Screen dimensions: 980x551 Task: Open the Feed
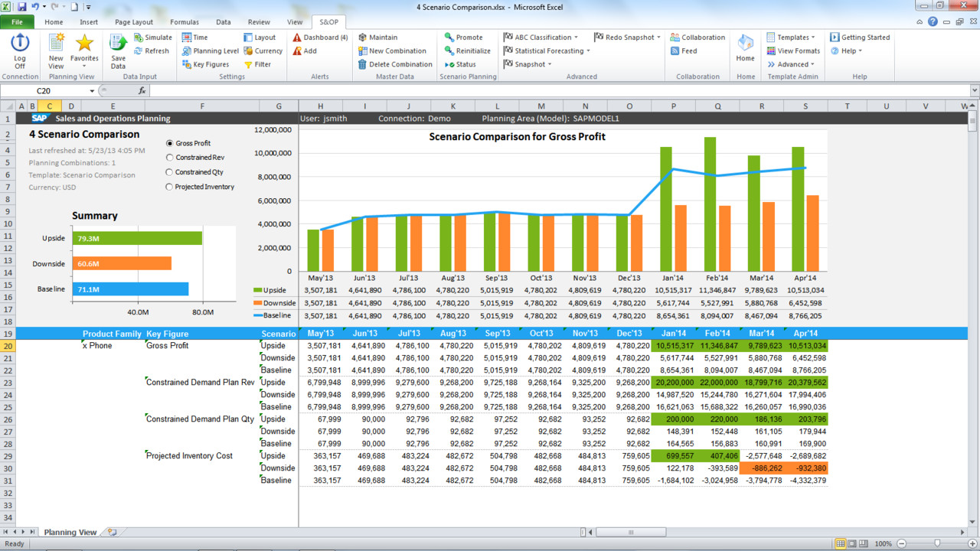683,51
